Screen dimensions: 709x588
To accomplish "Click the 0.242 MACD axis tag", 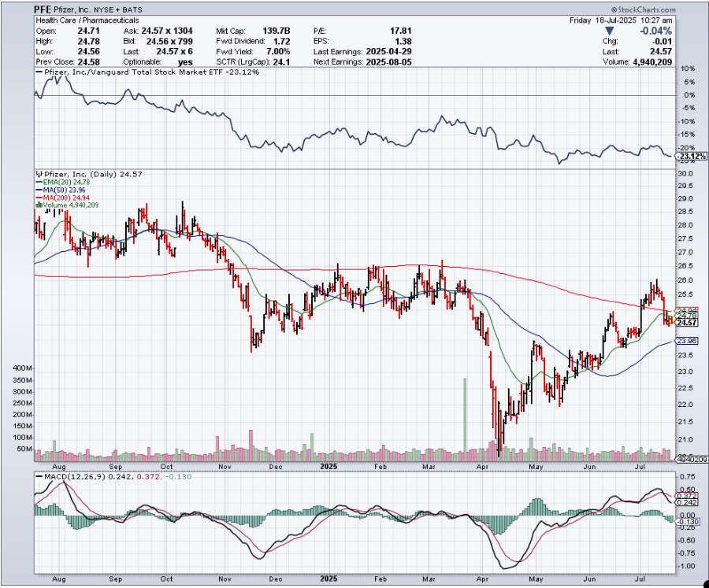I will (687, 502).
